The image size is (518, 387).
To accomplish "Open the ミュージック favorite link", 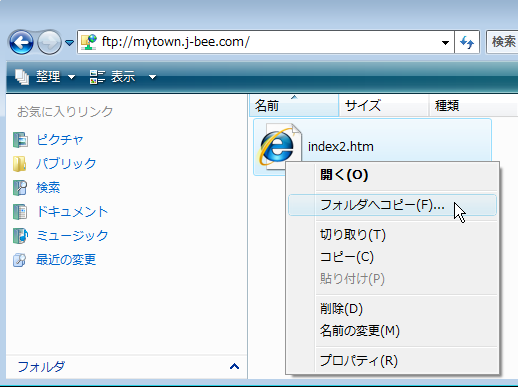I will pyautogui.click(x=72, y=236).
